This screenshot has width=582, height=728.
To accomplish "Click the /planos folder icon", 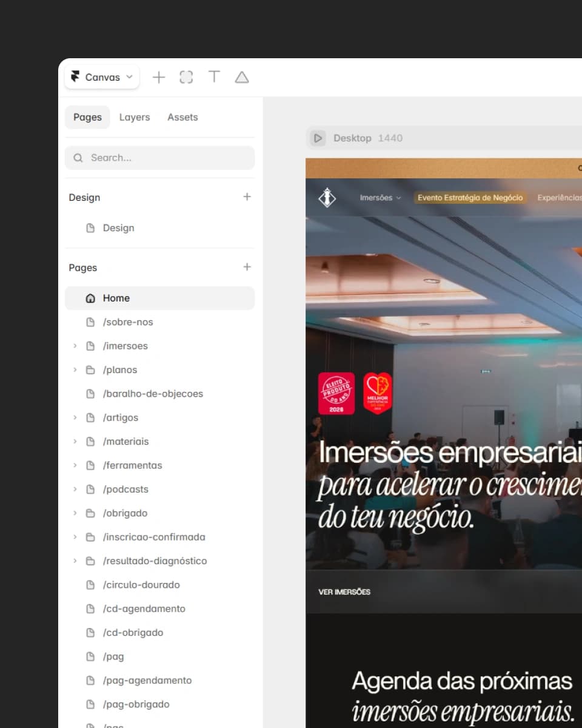I will [90, 369].
